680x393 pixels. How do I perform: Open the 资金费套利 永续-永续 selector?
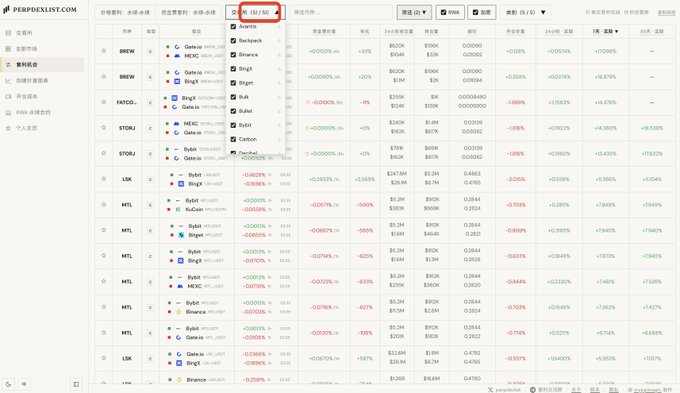tap(188, 12)
